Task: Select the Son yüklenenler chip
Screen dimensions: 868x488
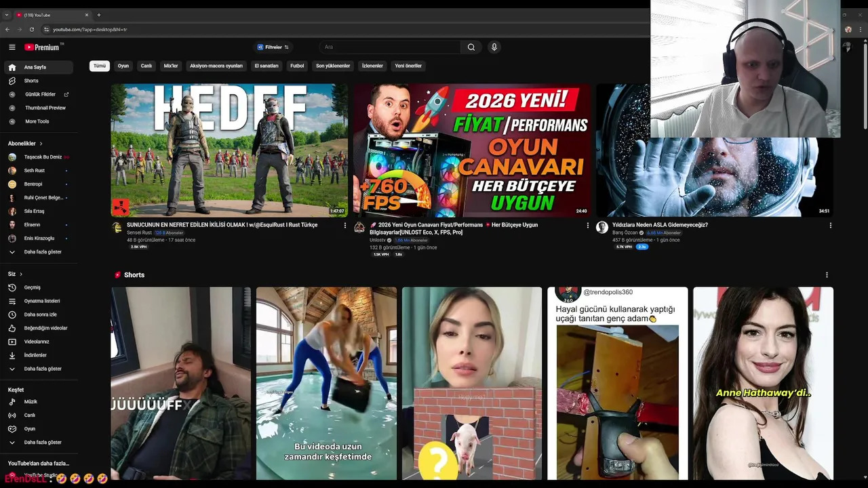Action: pos(333,66)
